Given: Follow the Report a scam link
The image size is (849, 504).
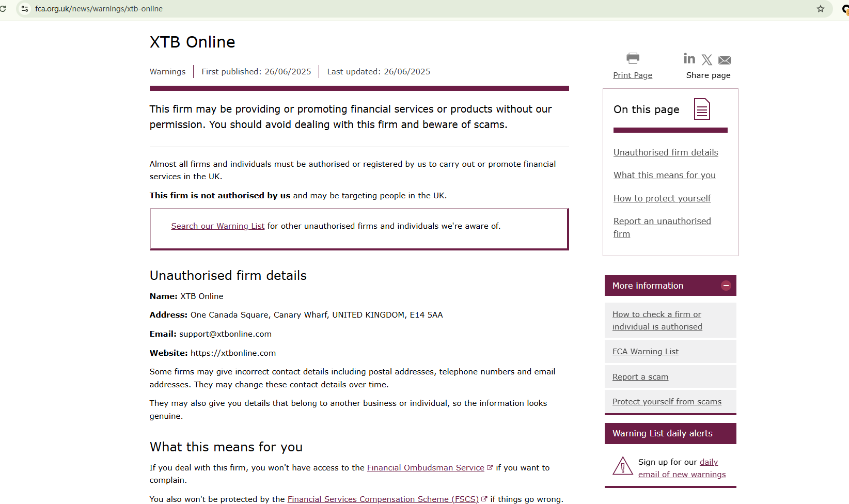Looking at the screenshot, I should point(640,377).
